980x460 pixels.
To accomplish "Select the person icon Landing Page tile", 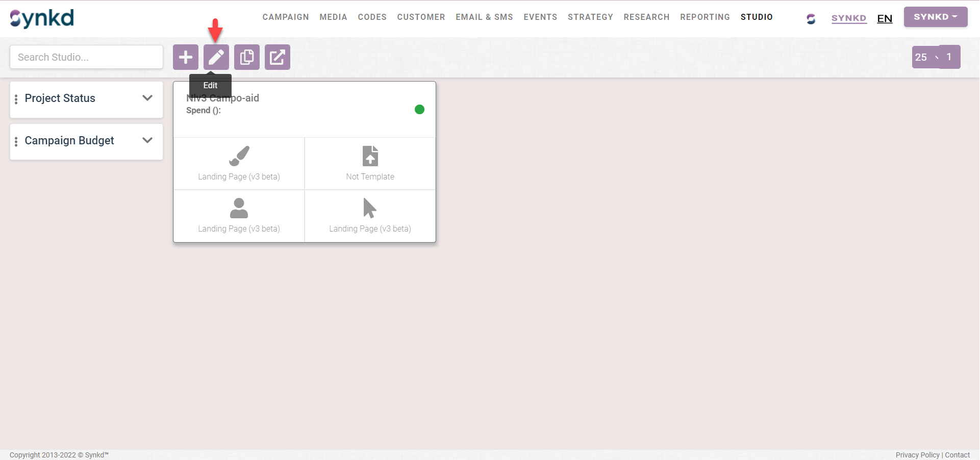I will click(x=239, y=216).
